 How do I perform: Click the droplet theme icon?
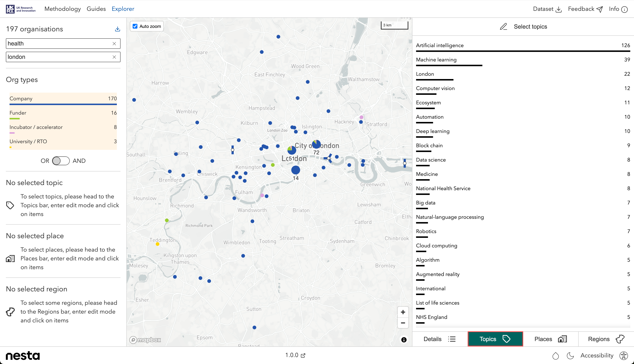point(555,356)
